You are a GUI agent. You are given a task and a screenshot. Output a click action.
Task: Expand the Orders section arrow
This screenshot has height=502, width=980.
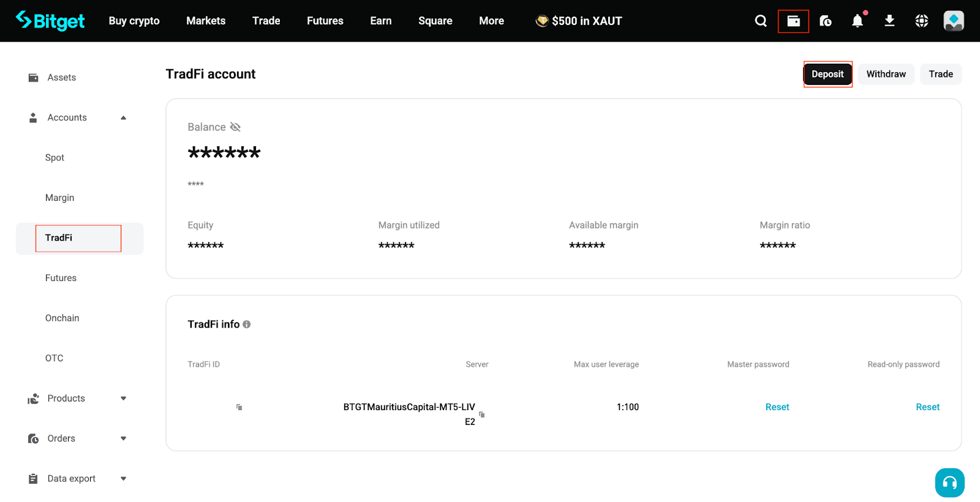[123, 438]
